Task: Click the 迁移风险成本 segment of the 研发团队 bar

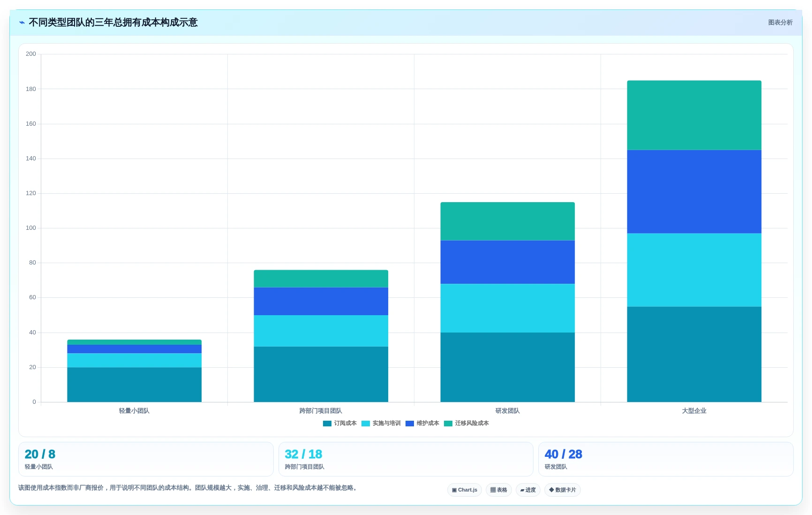Action: (x=508, y=221)
